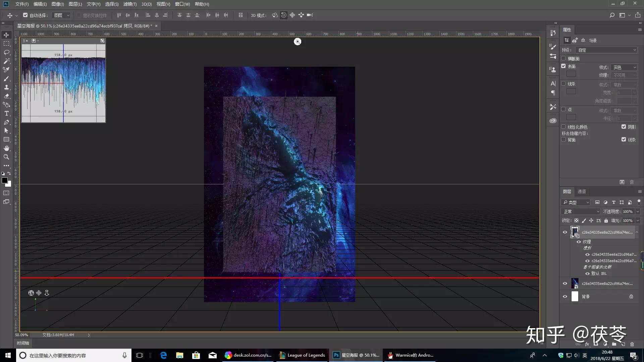Select the Zoom tool in toolbar
This screenshot has height=362, width=644.
[6, 157]
